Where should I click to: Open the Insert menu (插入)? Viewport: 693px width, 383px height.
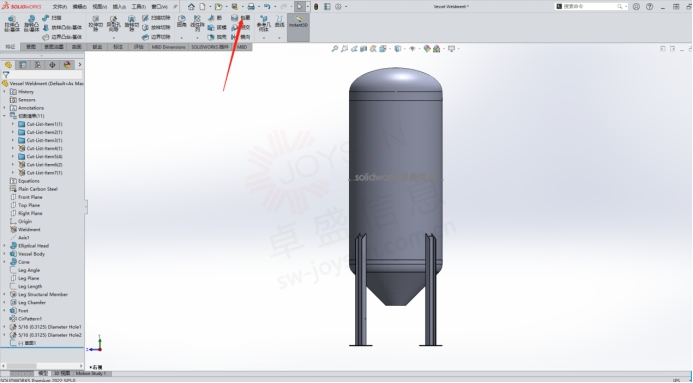tap(119, 7)
